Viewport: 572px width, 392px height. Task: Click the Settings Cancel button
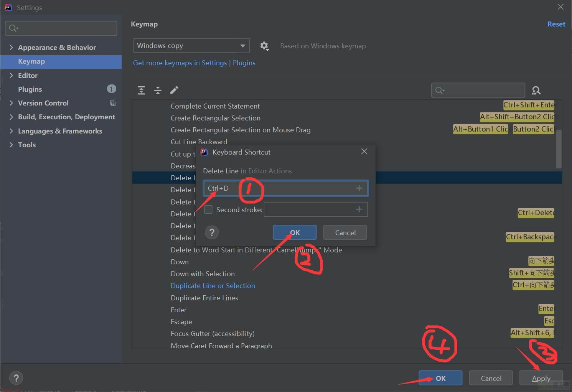tap(491, 378)
